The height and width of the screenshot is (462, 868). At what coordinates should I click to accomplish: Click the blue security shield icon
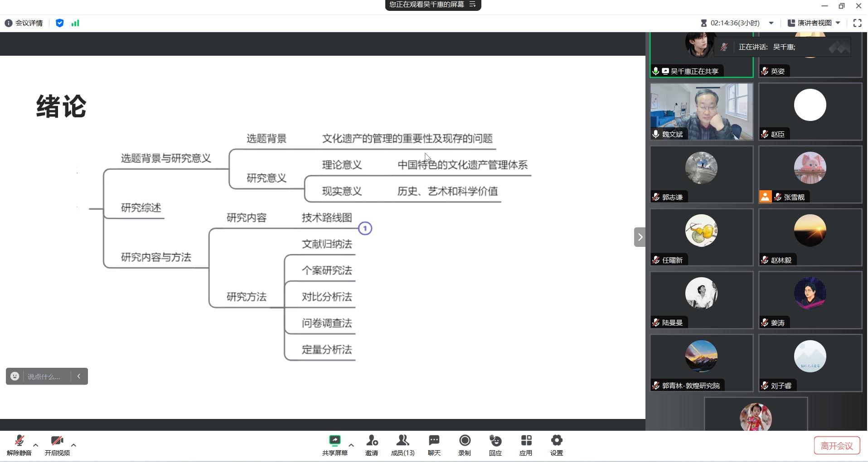(x=59, y=23)
